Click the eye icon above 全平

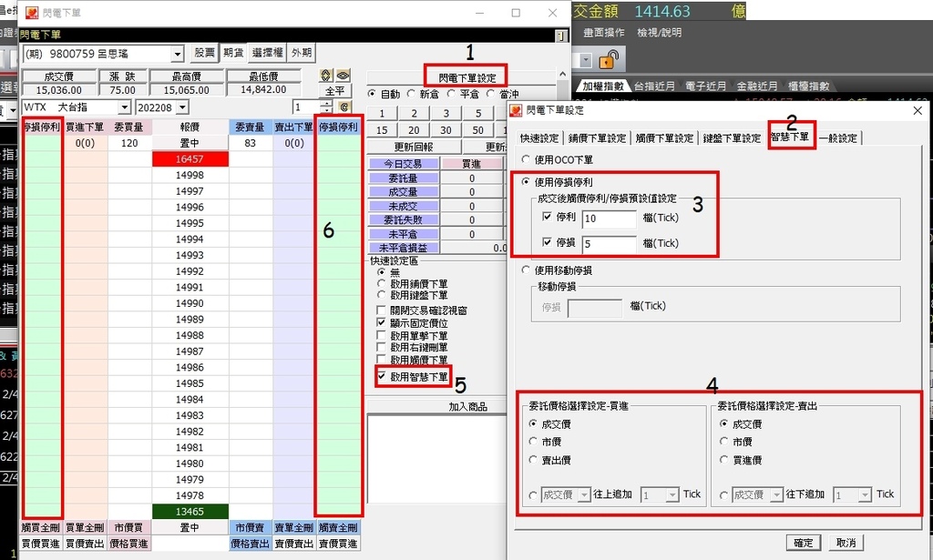[x=343, y=76]
